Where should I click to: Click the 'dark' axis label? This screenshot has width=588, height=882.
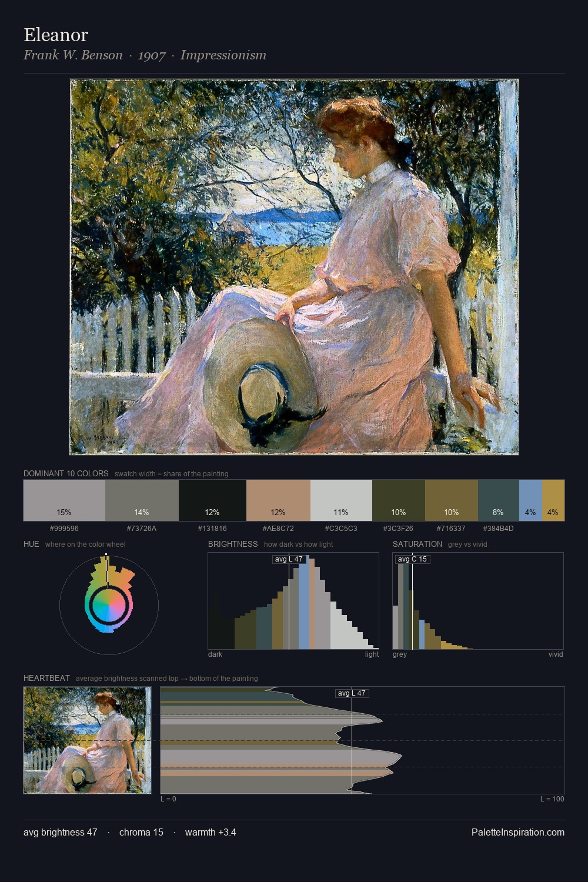215,654
